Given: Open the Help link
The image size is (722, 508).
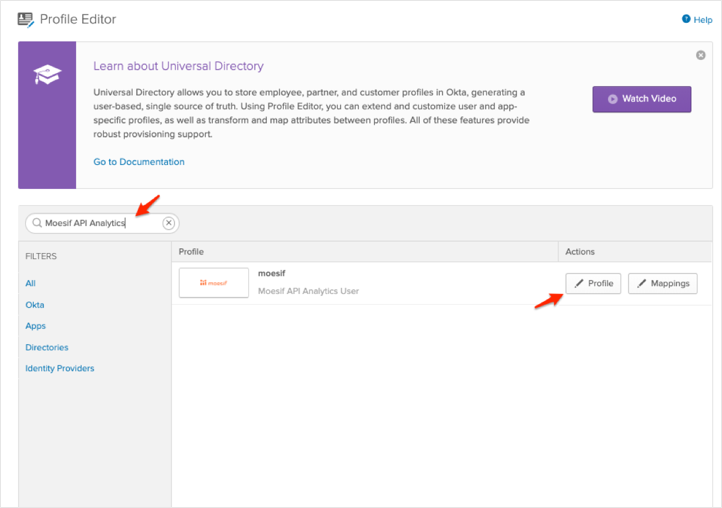Looking at the screenshot, I should [702, 19].
